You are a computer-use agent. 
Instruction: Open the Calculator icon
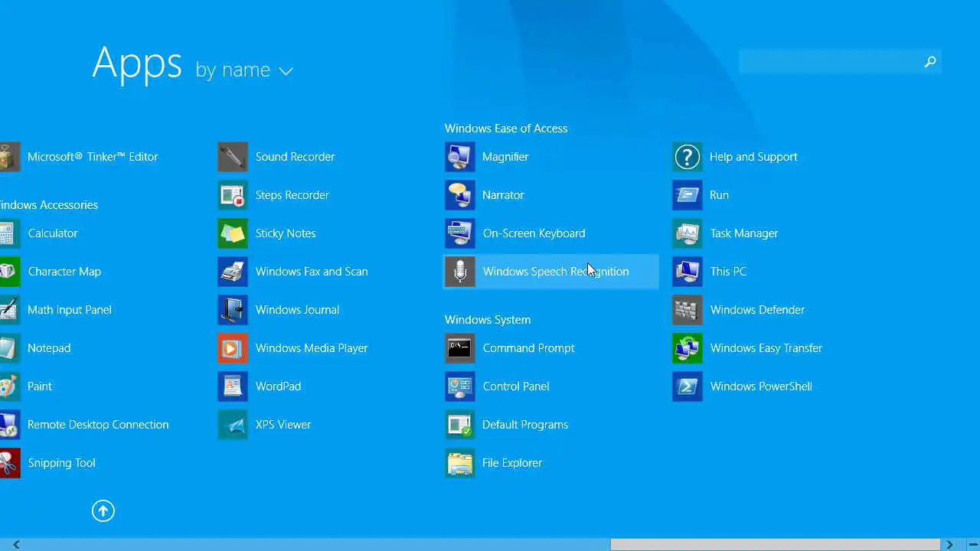coord(9,233)
